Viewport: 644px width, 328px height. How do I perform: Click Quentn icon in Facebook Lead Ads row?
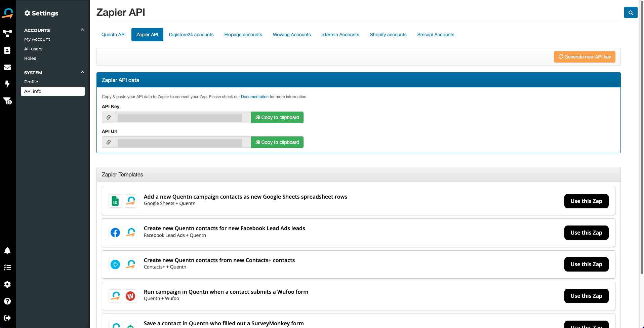tap(130, 233)
